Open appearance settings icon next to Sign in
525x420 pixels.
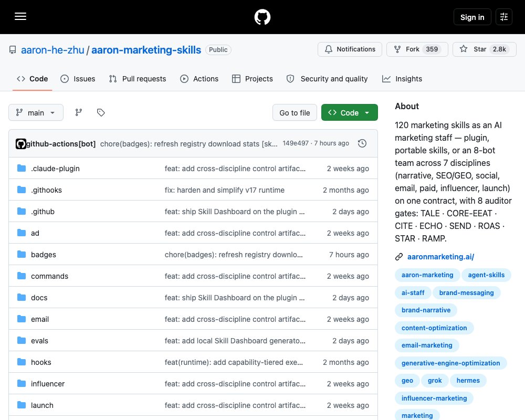coord(504,17)
